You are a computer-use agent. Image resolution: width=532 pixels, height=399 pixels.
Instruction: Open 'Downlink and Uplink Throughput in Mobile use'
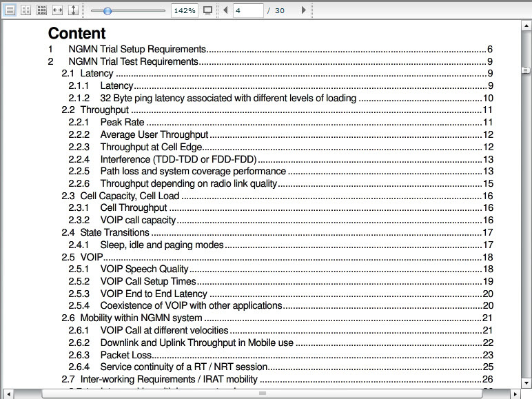280,342
